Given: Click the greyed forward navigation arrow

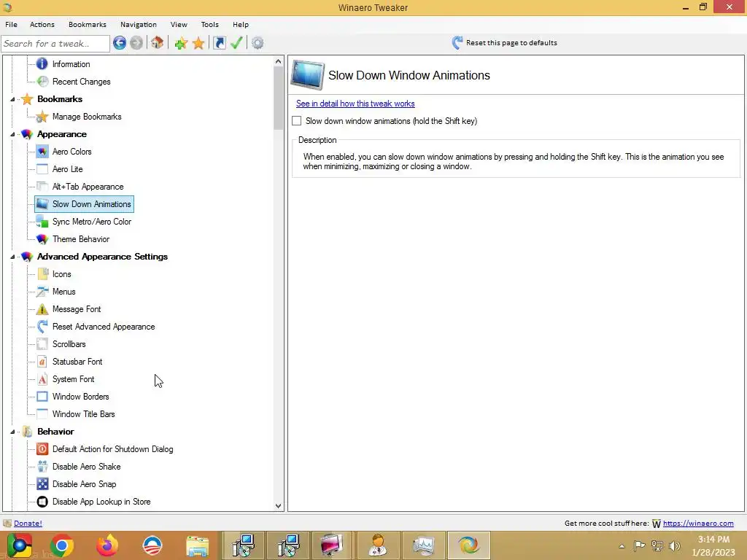Looking at the screenshot, I should pyautogui.click(x=136, y=43).
